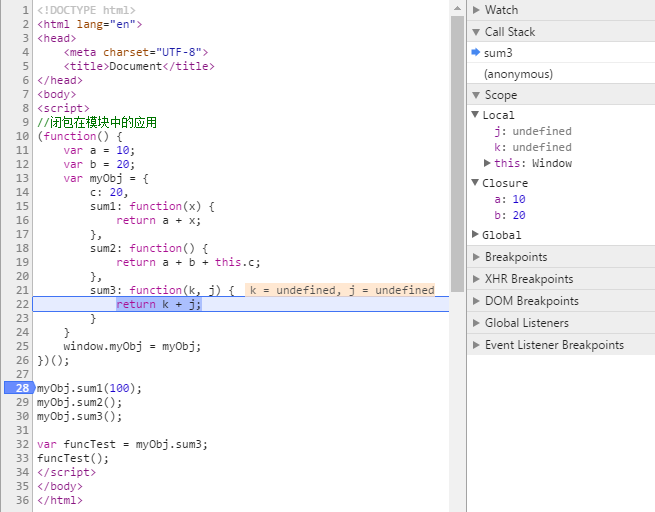
Task: Select the sum3 call stack frame
Action: 561,53
